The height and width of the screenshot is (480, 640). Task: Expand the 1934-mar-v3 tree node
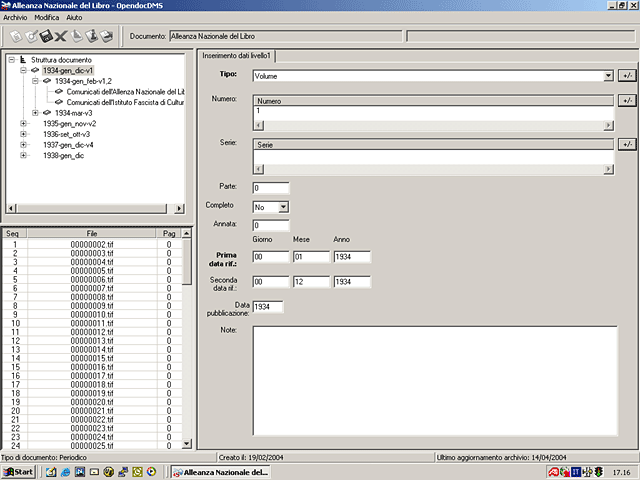[35, 113]
